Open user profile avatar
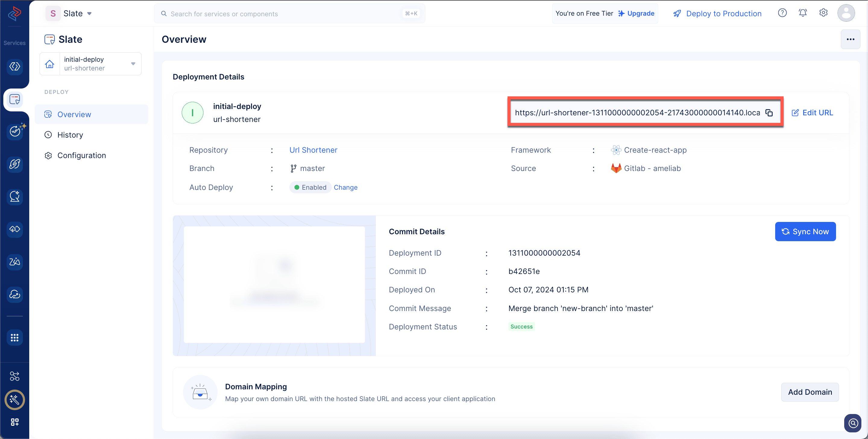 [x=846, y=13]
